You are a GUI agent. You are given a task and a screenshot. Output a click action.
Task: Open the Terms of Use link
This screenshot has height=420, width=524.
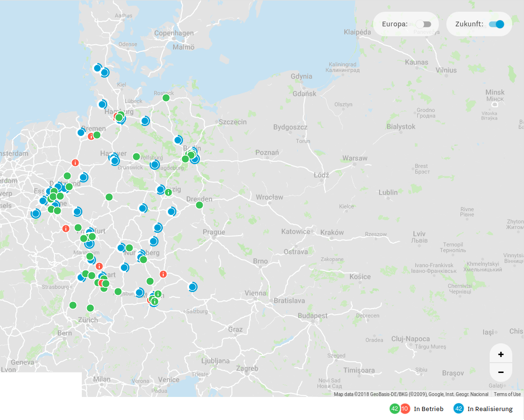pyautogui.click(x=507, y=394)
